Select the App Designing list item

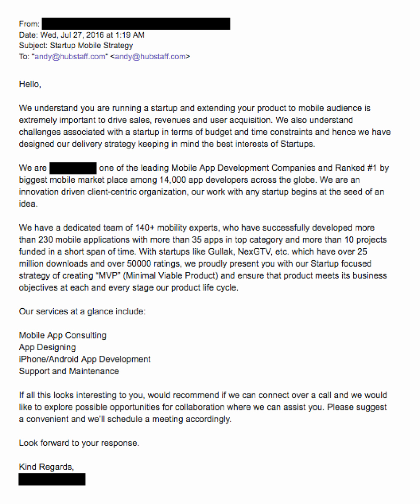click(47, 347)
